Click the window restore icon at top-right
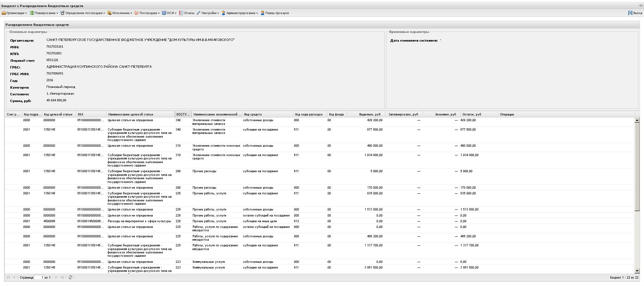Viewport: 644px width, 286px height. coord(641,6)
